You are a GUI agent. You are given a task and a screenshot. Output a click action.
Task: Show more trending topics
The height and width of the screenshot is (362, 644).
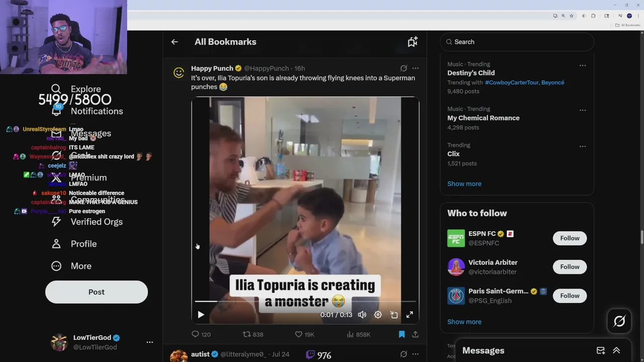tap(464, 184)
